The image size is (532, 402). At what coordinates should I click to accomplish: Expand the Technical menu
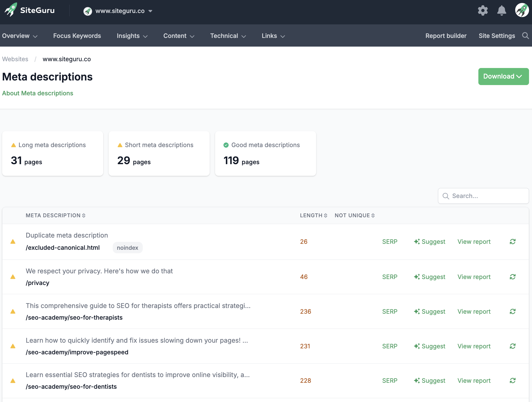(x=228, y=36)
